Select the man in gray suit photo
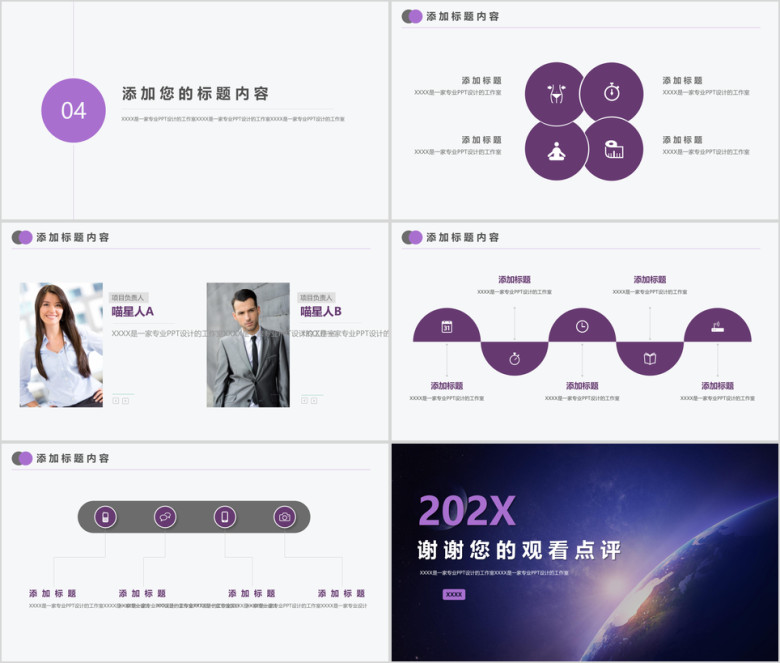The image size is (780, 663). click(248, 345)
